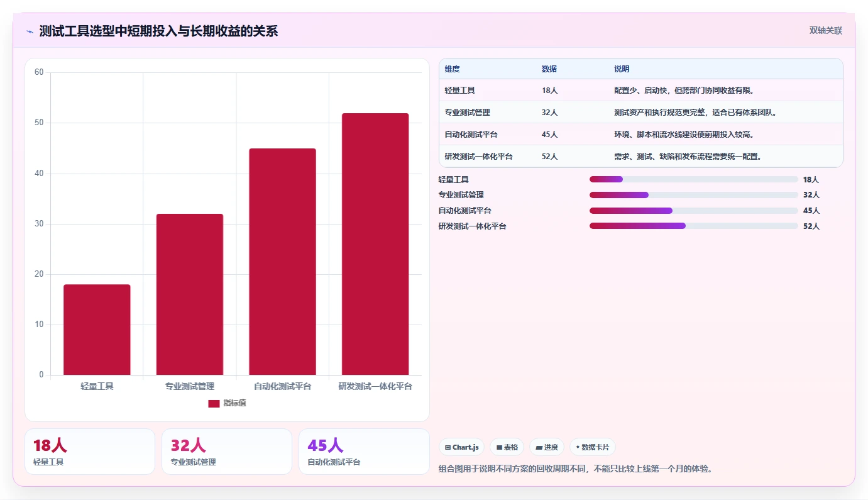Click the 52人 progress value label
The image size is (868, 500).
(811, 226)
